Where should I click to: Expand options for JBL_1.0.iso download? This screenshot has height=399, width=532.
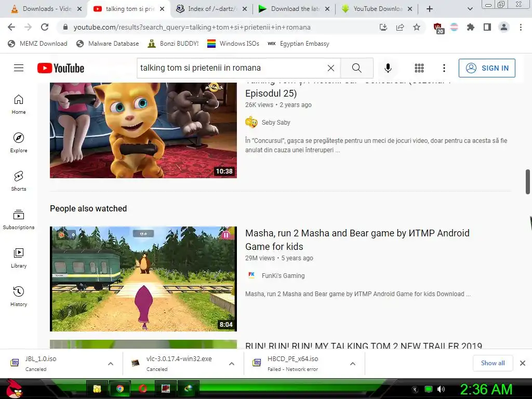pos(111,364)
